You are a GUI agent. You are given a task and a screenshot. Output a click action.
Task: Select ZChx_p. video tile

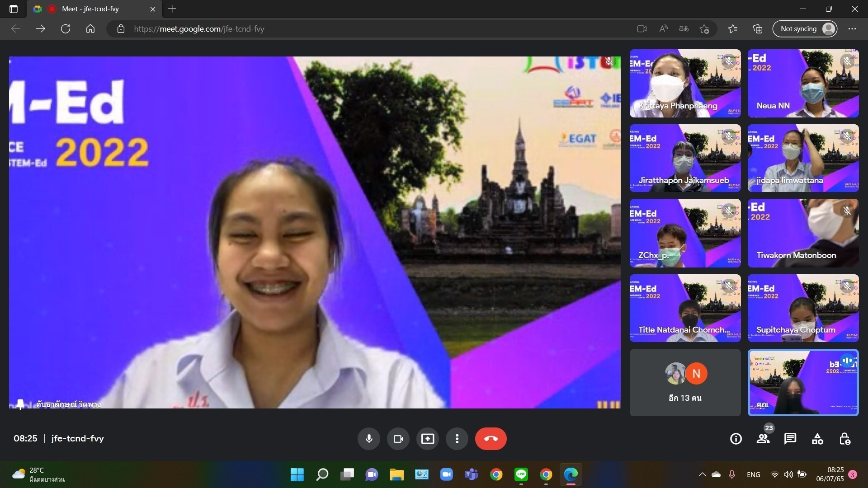tap(685, 233)
